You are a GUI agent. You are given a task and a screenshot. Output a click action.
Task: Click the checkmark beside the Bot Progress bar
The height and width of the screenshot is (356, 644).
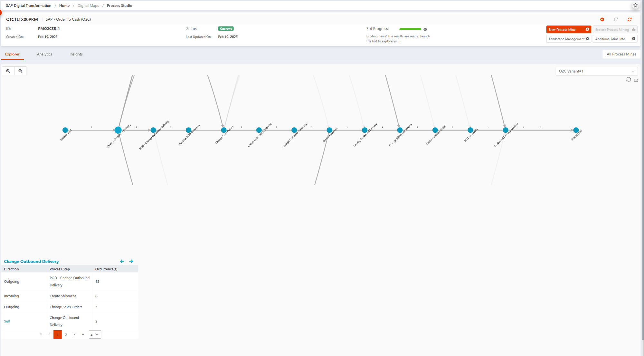pos(424,29)
